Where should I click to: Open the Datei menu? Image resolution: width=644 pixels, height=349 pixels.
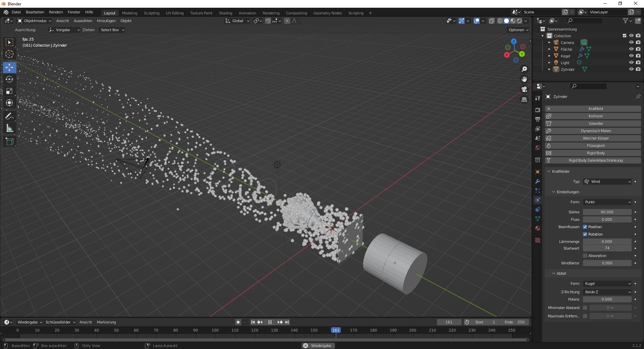point(16,12)
